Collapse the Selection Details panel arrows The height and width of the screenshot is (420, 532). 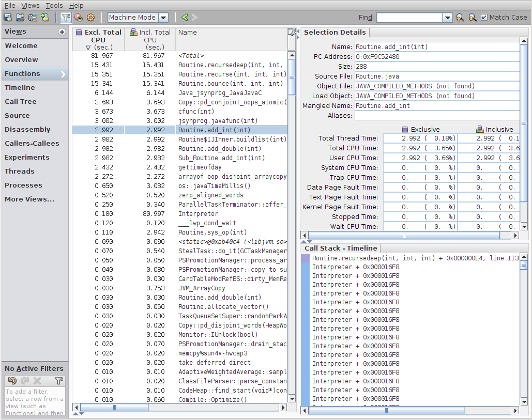point(298,35)
